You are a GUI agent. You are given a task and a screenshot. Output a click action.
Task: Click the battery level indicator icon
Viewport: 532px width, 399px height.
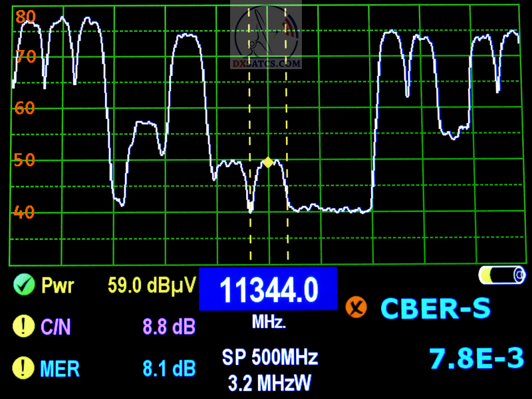pyautogui.click(x=502, y=274)
